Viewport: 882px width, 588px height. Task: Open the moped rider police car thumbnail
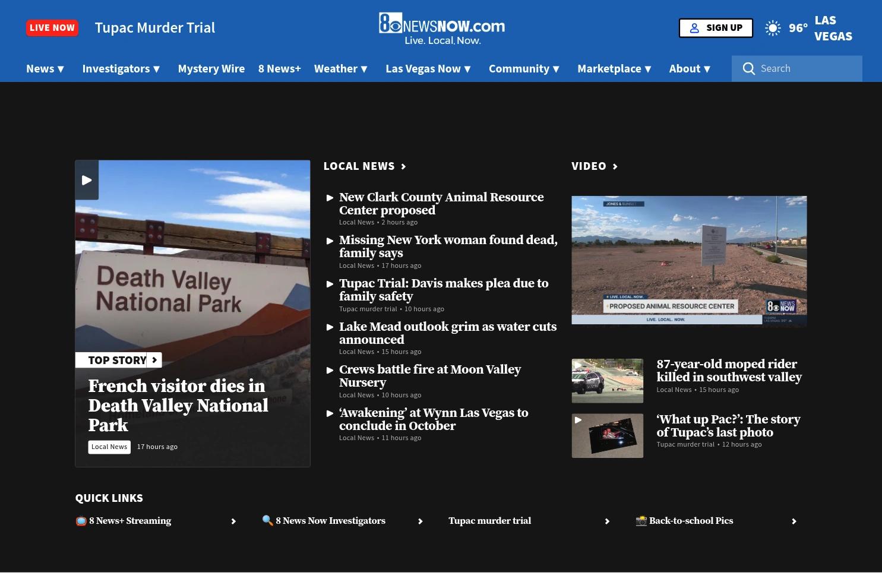point(608,381)
